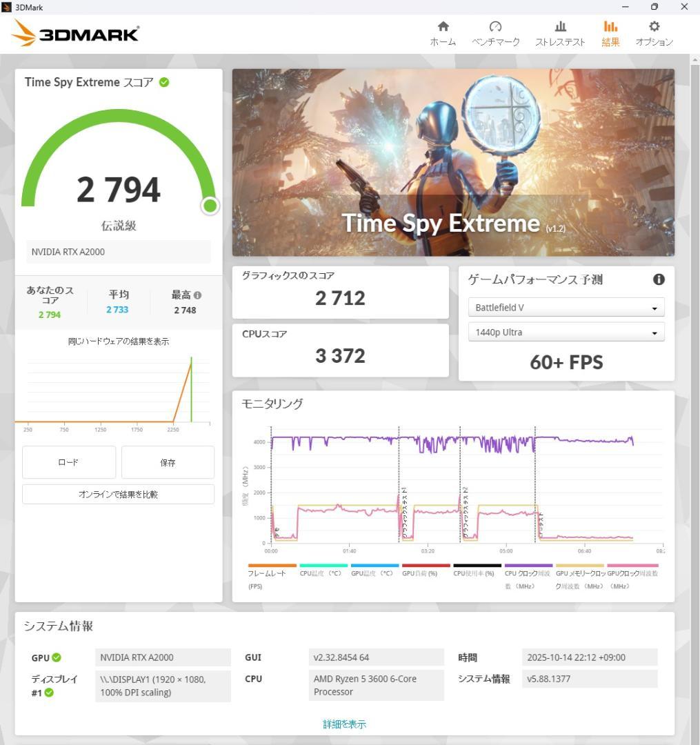Screen dimensions: 700x745
Task: Click the info icon beside 最高
Action: tap(198, 295)
